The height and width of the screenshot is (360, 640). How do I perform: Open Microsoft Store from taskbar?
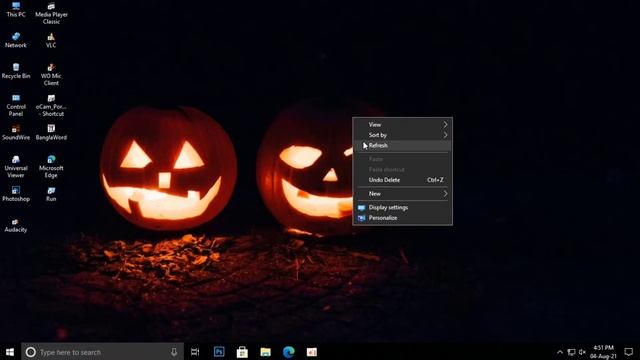coord(242,352)
